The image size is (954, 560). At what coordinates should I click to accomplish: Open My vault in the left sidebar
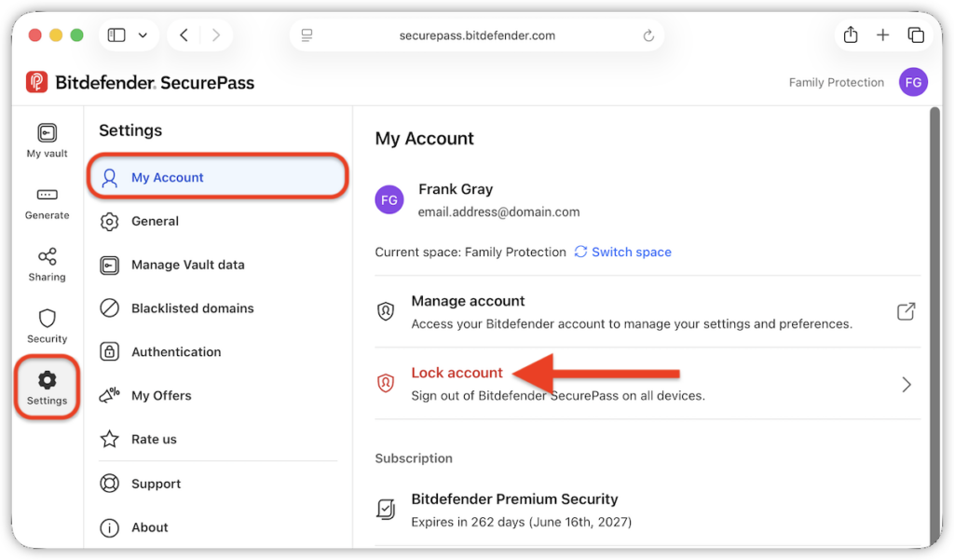(x=47, y=141)
